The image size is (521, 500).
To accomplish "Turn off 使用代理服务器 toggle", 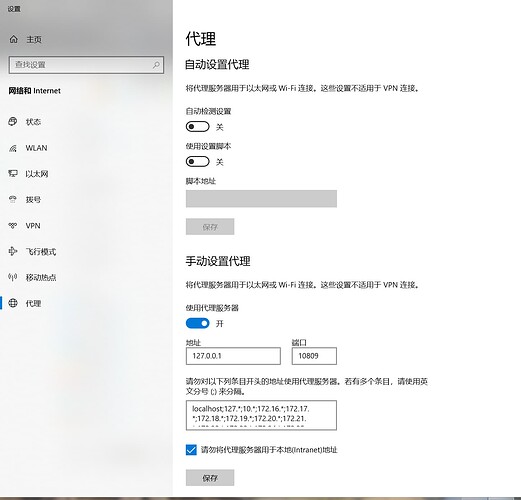I will tap(198, 323).
